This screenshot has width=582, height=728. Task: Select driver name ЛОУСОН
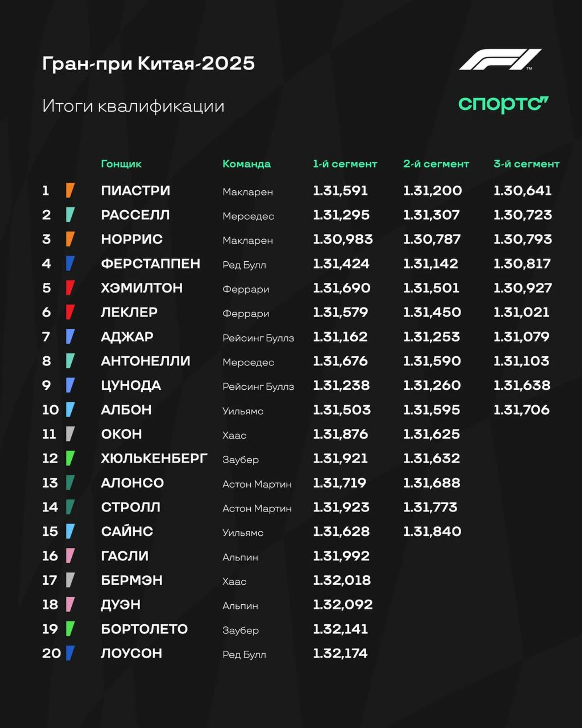click(x=132, y=653)
